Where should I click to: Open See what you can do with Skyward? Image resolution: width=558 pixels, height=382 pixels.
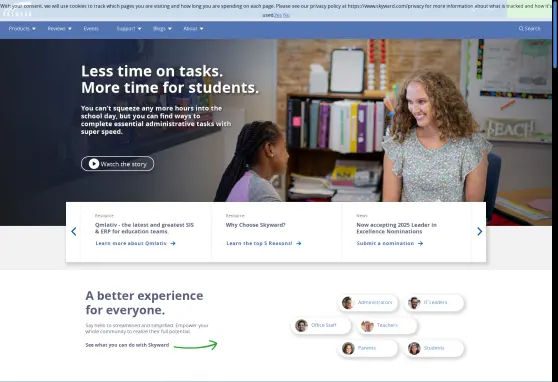pyautogui.click(x=127, y=345)
